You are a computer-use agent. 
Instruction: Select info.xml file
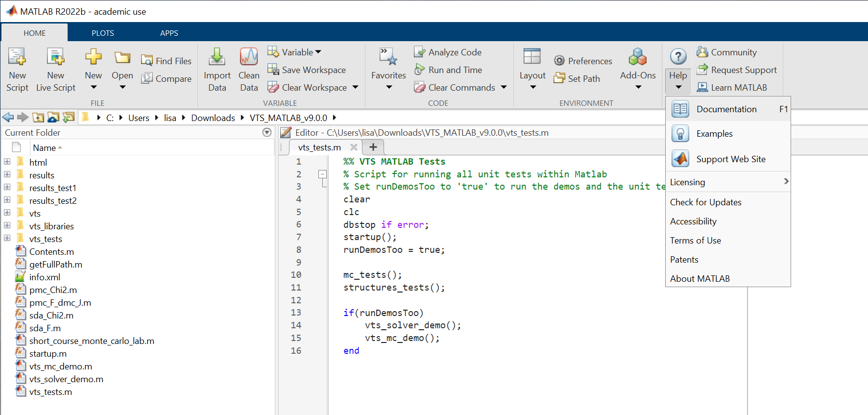(x=45, y=277)
